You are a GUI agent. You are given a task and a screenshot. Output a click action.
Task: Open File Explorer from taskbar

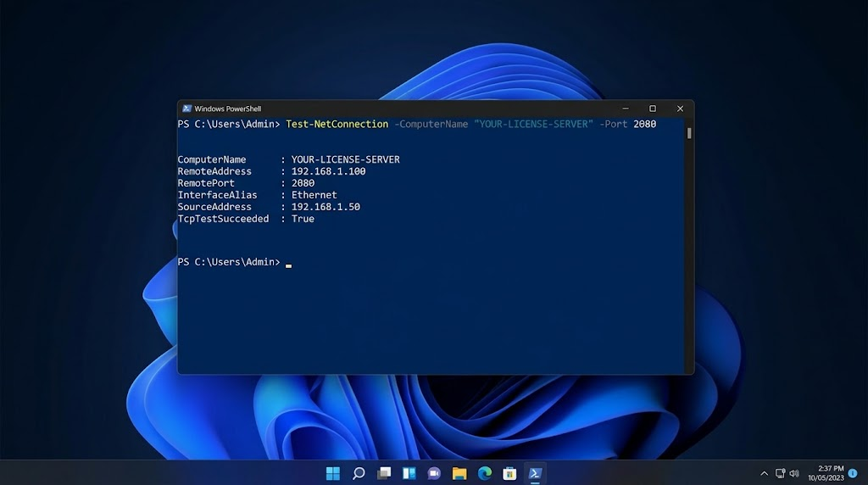tap(459, 473)
